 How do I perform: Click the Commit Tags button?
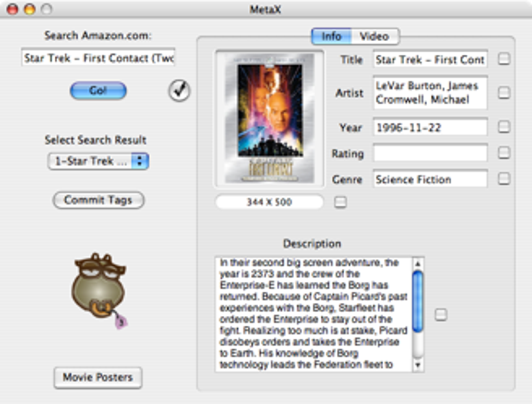coord(99,200)
